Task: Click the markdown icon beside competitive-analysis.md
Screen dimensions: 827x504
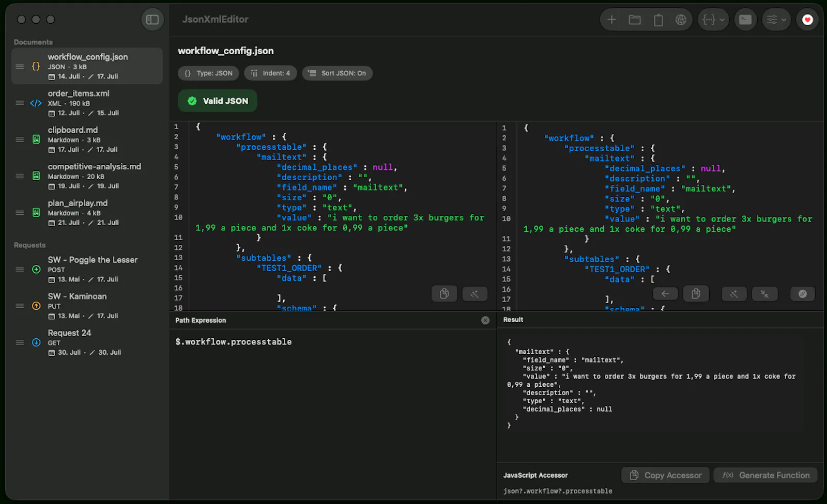Action: click(x=36, y=176)
